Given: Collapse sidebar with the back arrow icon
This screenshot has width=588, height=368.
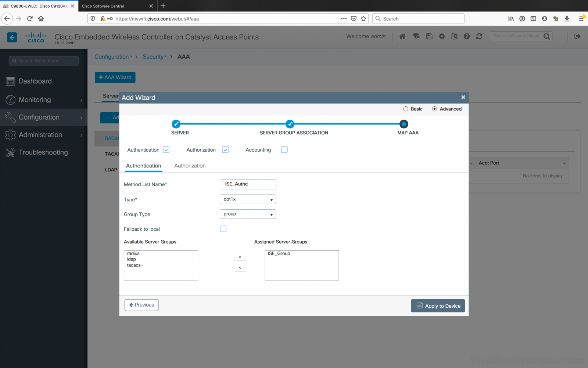Looking at the screenshot, I should pos(12,37).
